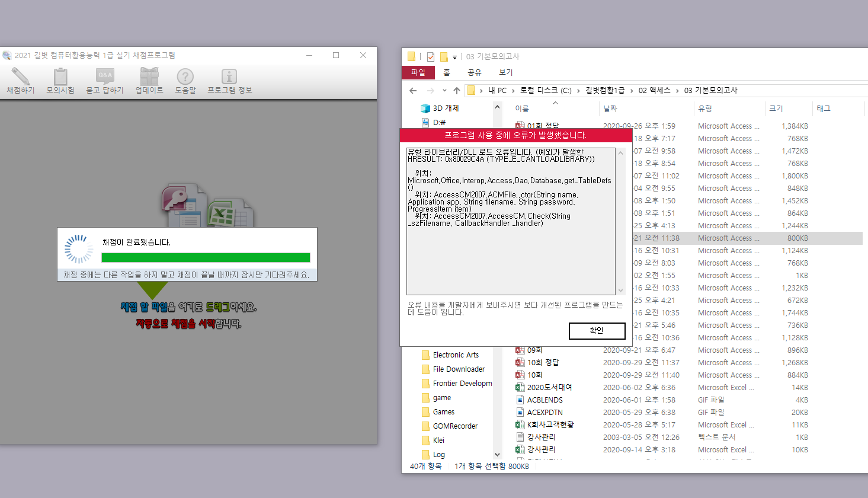Click the properties checkmark quick access icon
Screen dimensions: 868x498
431,57
